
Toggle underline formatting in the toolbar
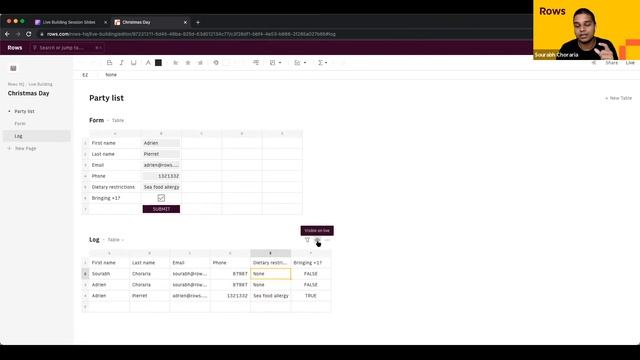pyautogui.click(x=133, y=63)
